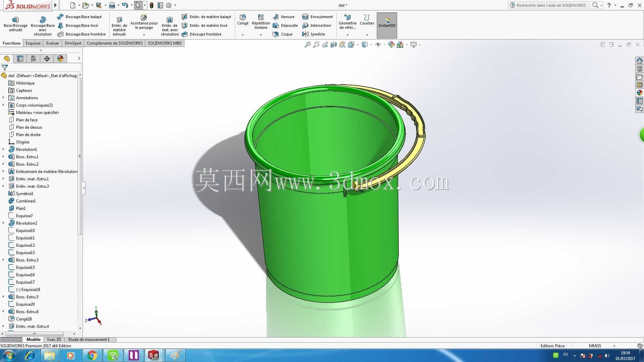Select the Dépouille draft tool
This screenshot has width=644, height=362.
285,25
